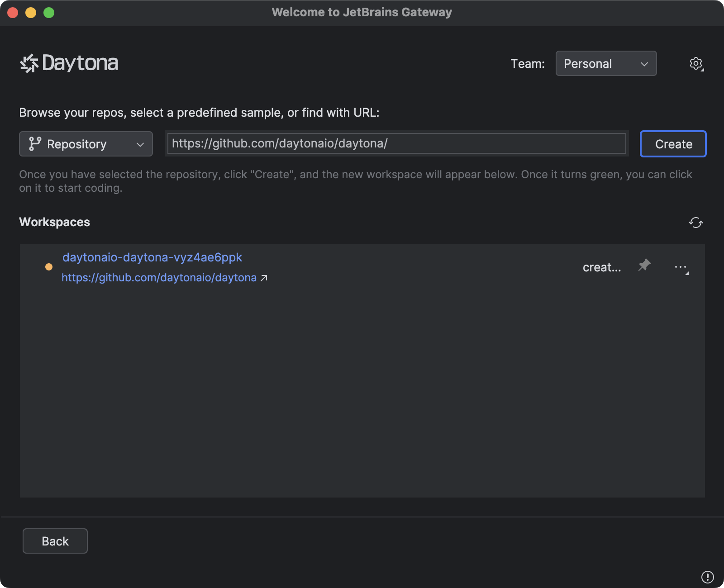
Task: Click the workspace status text 'creat...'
Action: coord(602,267)
